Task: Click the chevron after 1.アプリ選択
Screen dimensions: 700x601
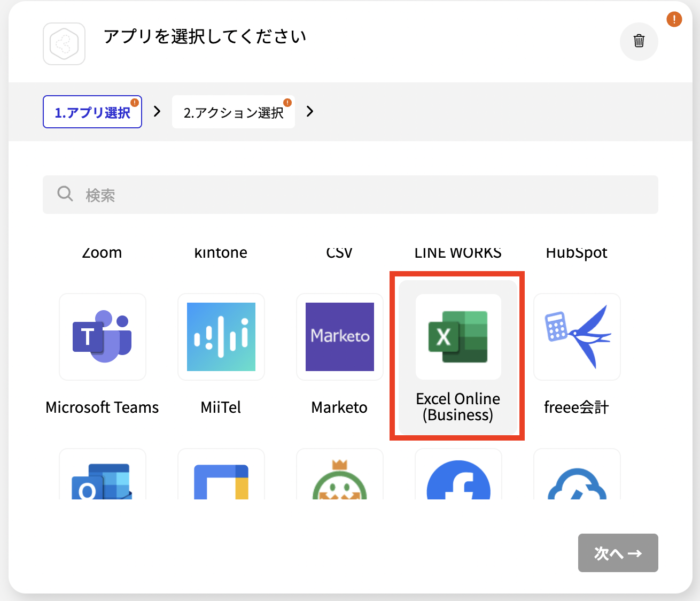Action: [x=157, y=111]
